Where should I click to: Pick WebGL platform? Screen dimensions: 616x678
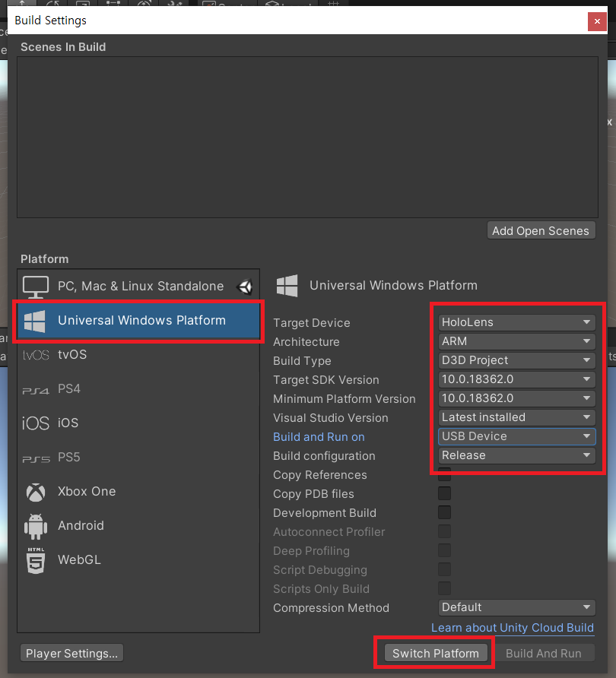[138, 559]
